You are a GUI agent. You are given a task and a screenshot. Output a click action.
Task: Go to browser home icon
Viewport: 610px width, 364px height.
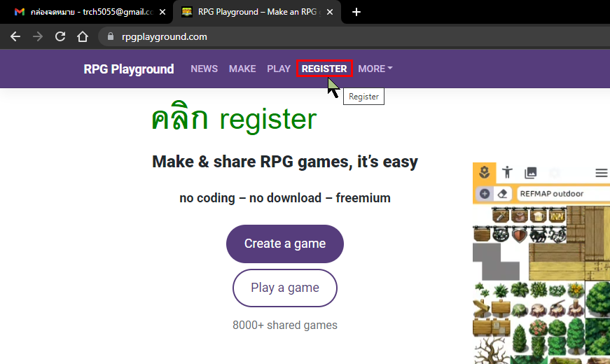(x=83, y=36)
